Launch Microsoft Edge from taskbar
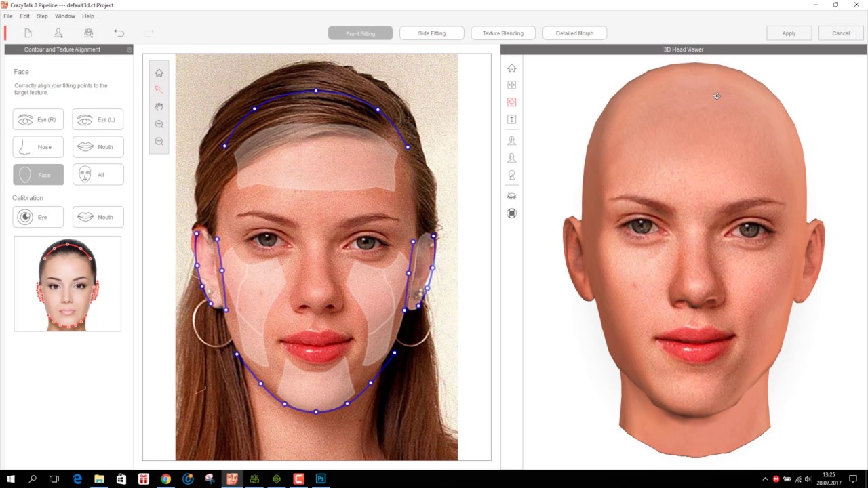Image resolution: width=868 pixels, height=488 pixels. [77, 479]
